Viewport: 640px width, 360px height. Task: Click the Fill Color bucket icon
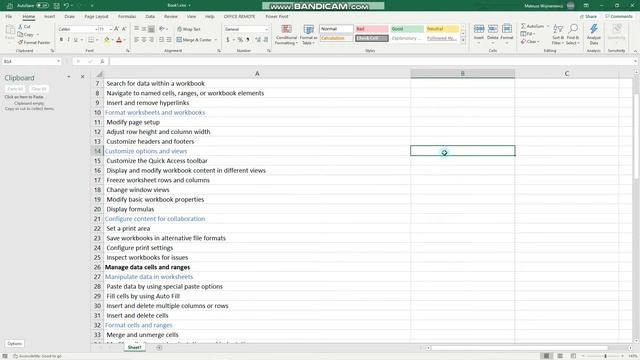[107, 40]
